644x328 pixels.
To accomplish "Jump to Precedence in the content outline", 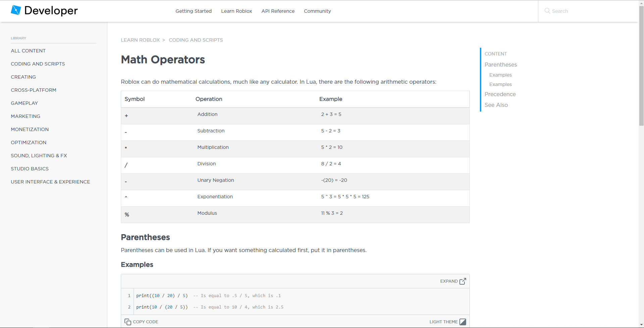I will pyautogui.click(x=500, y=94).
